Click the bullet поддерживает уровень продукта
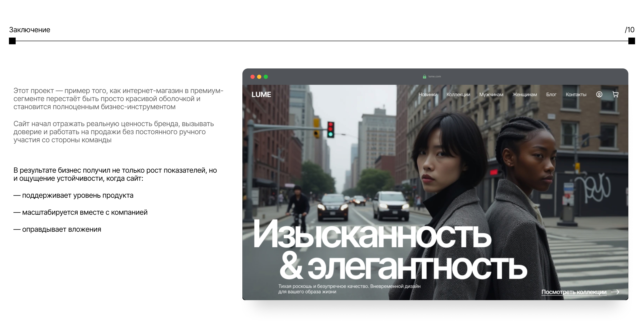The width and height of the screenshot is (644, 327). click(73, 195)
